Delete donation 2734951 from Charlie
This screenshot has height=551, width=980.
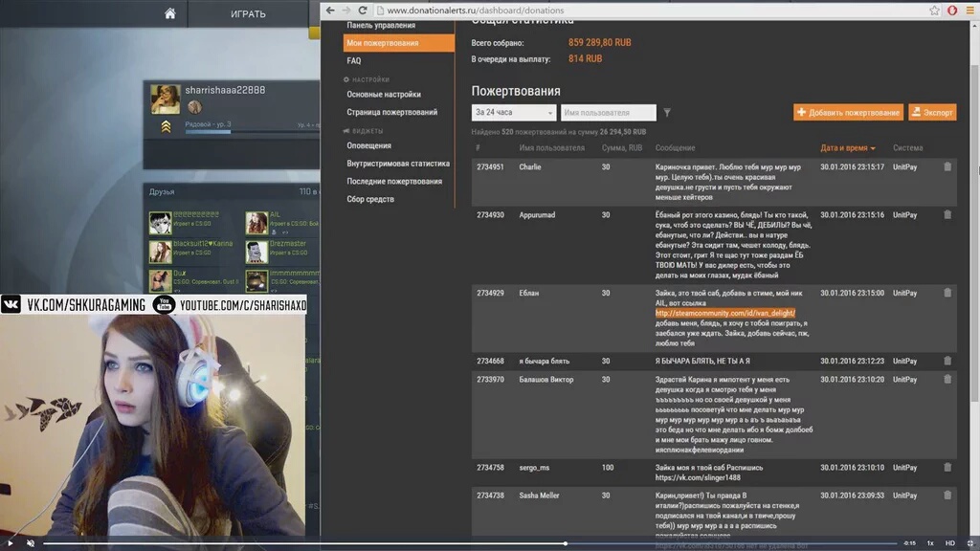pos(947,166)
